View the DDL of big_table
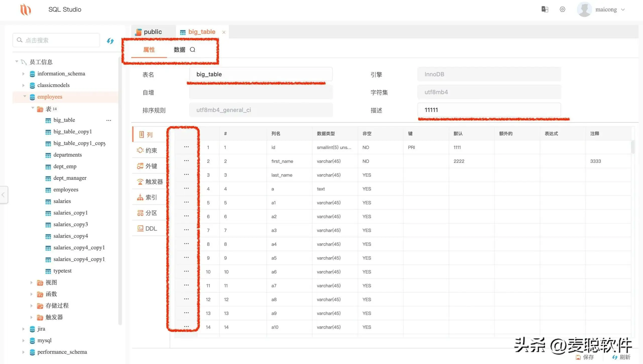Image resolution: width=643 pixels, height=364 pixels. pyautogui.click(x=149, y=228)
